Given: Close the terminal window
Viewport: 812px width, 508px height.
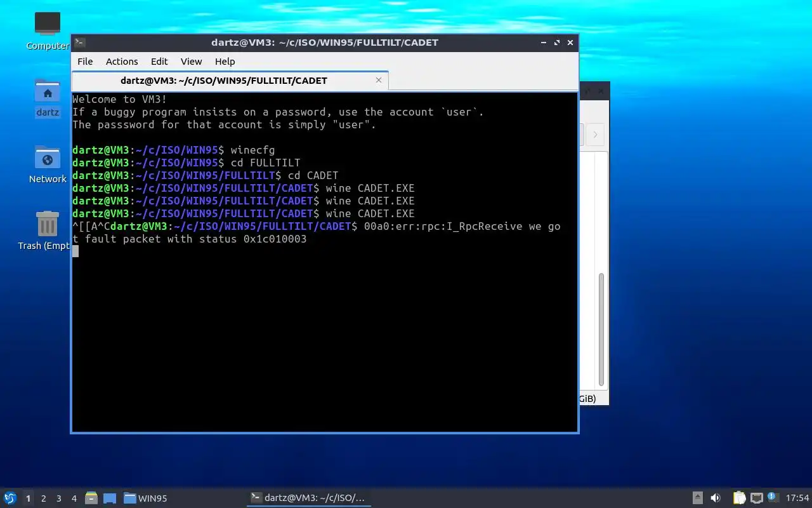Looking at the screenshot, I should [x=570, y=43].
